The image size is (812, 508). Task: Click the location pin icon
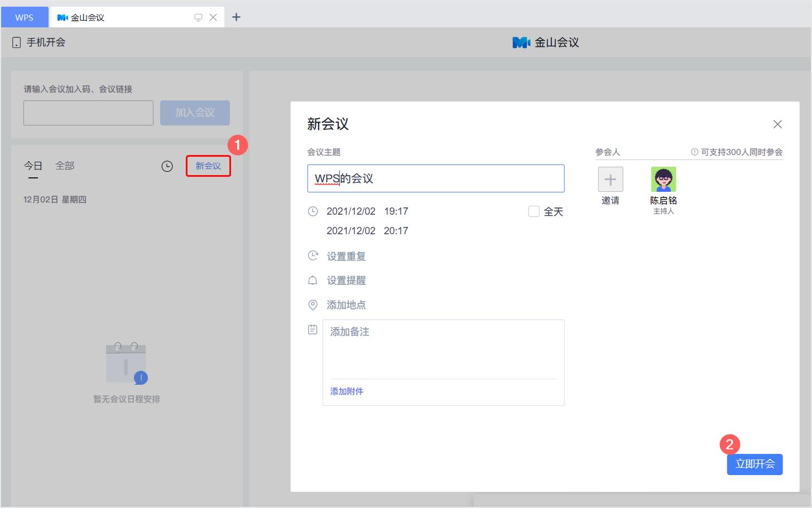point(313,305)
